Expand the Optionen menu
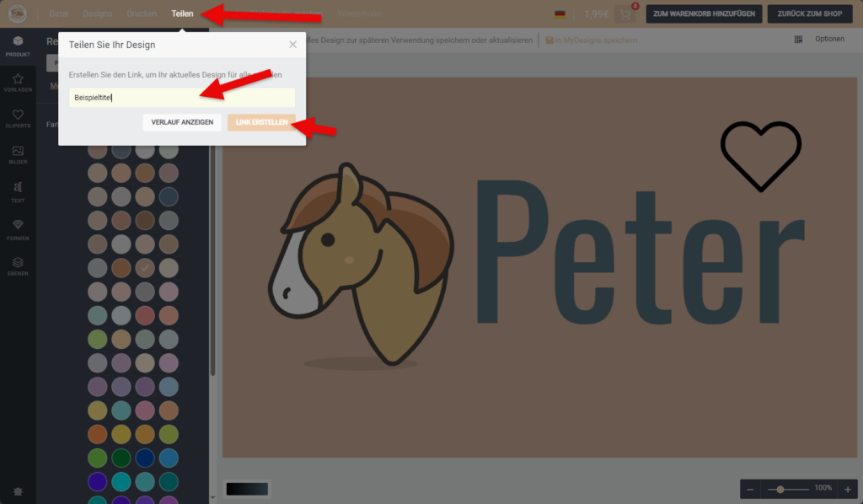This screenshot has width=863, height=504. point(829,40)
